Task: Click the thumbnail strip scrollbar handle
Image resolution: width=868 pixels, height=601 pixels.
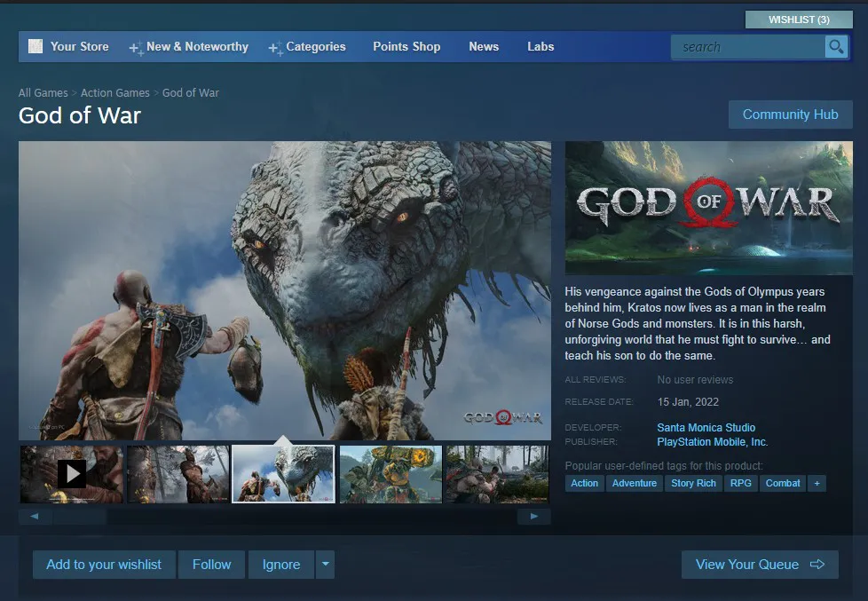Action: pos(80,517)
